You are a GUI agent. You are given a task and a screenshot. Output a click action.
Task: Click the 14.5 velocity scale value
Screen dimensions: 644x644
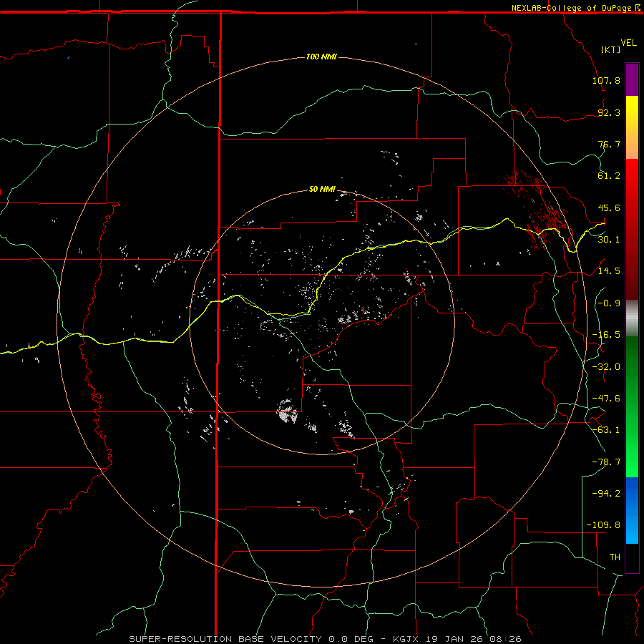click(609, 271)
